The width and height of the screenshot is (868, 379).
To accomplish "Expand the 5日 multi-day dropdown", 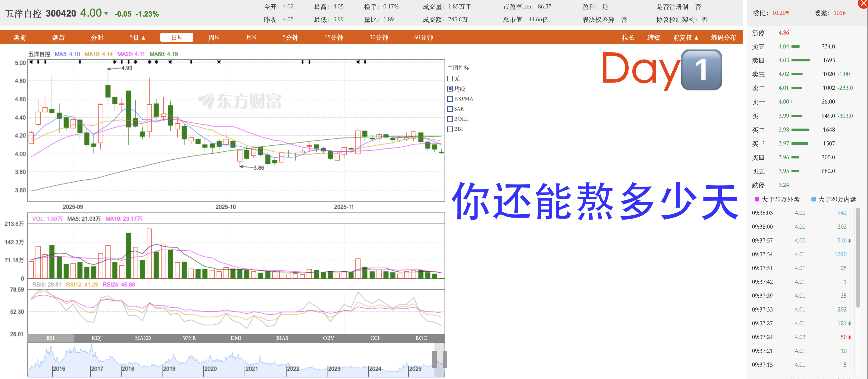I will 137,37.
